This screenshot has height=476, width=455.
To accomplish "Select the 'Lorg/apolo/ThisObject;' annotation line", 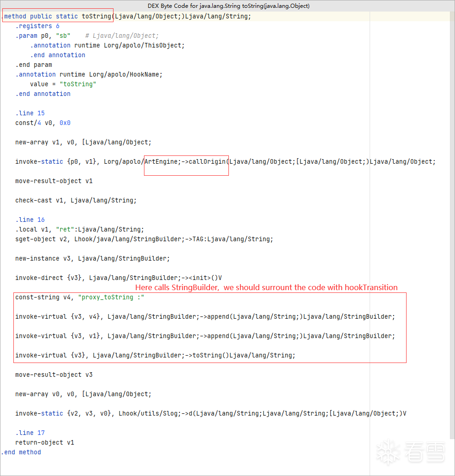I will [107, 46].
